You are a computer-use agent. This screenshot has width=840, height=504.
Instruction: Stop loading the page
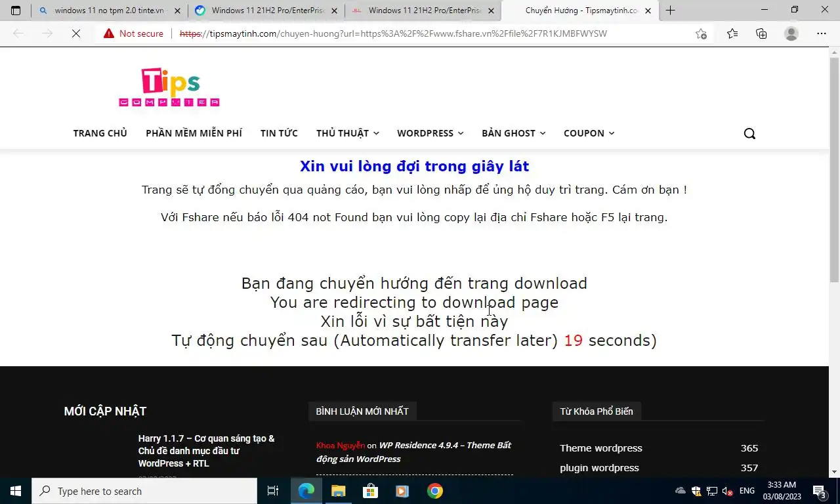(76, 33)
